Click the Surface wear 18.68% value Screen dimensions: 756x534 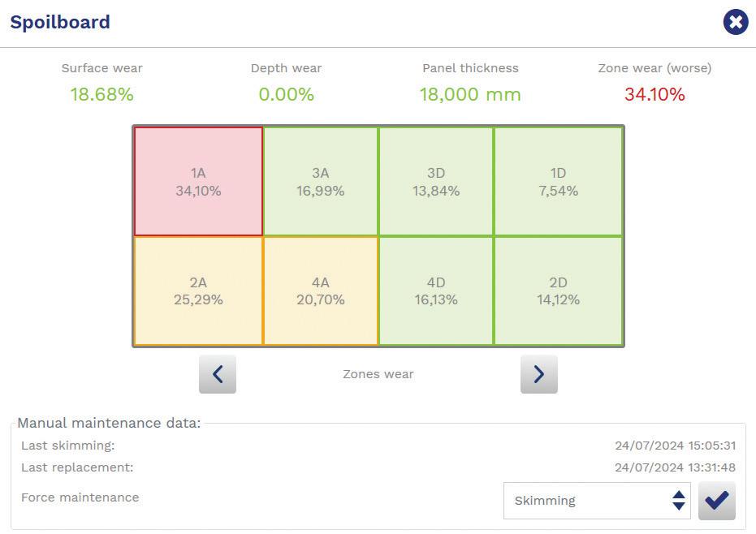click(102, 94)
